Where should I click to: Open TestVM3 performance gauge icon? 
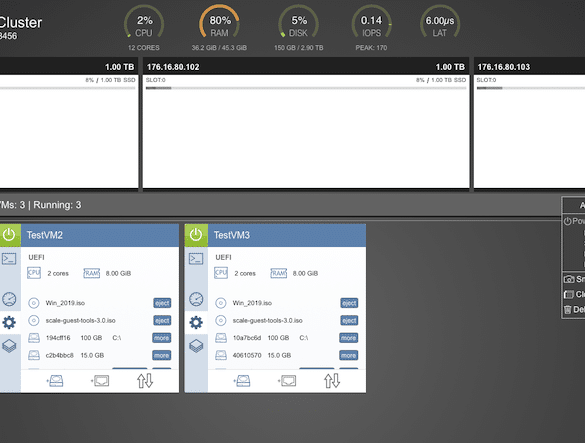(196, 299)
